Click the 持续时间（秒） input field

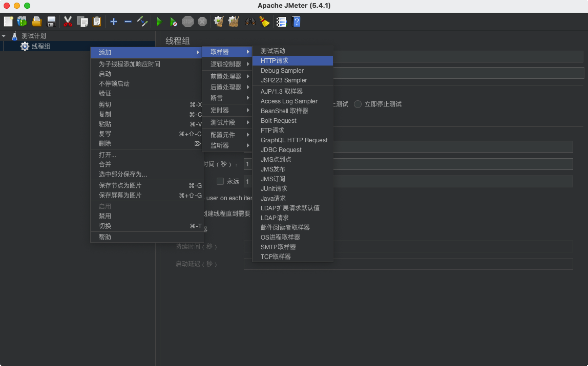point(408,246)
